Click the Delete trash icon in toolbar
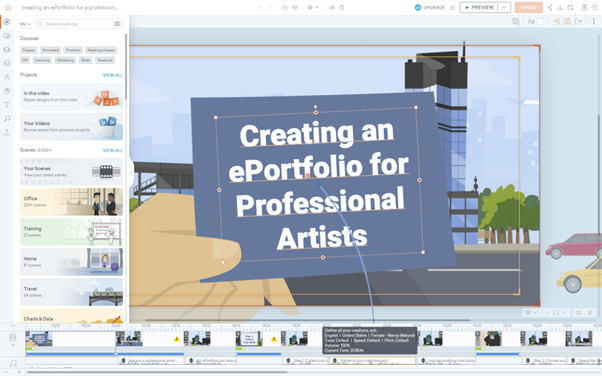 pos(342,7)
